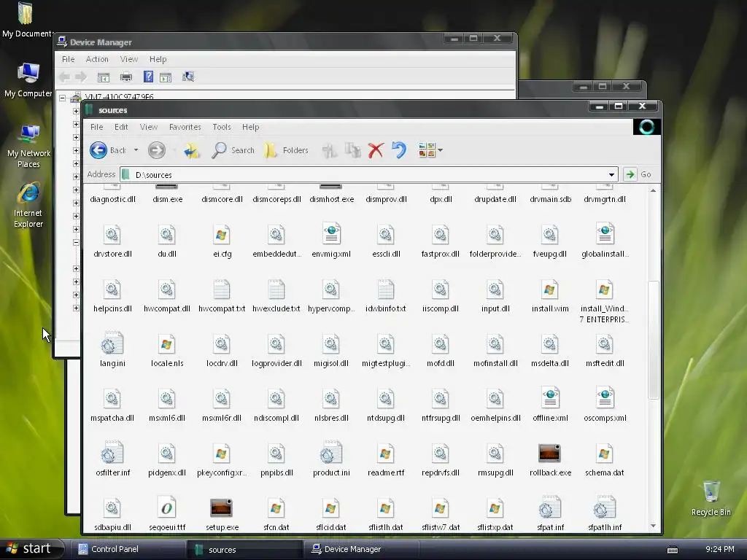Click the Help icon in Device Manager toolbar
This screenshot has width=747, height=560.
coord(148,77)
